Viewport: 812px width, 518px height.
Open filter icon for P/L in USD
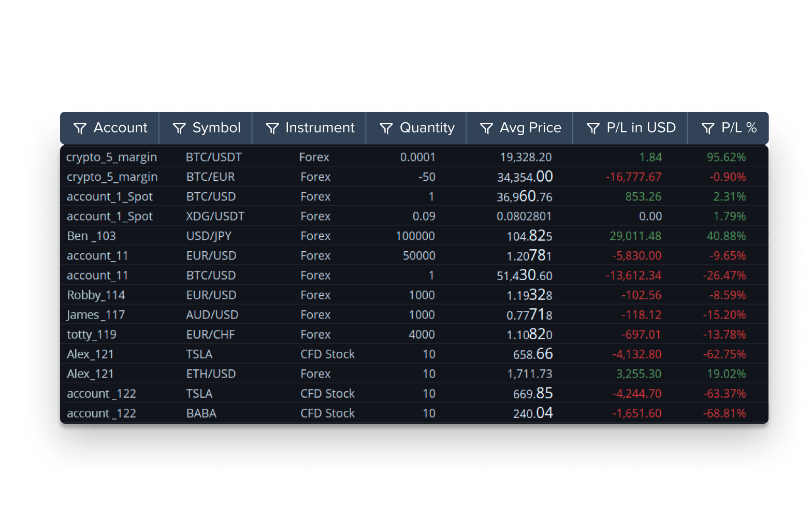(x=593, y=128)
